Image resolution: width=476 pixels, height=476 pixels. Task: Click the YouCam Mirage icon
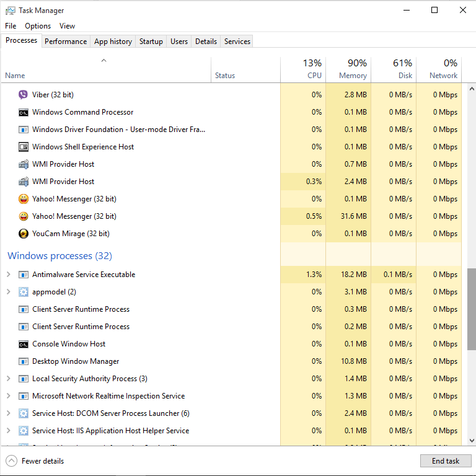point(24,234)
